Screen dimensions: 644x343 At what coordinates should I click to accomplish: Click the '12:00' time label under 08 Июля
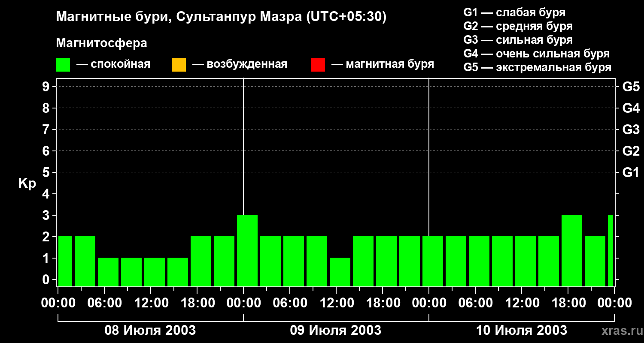coord(151,303)
